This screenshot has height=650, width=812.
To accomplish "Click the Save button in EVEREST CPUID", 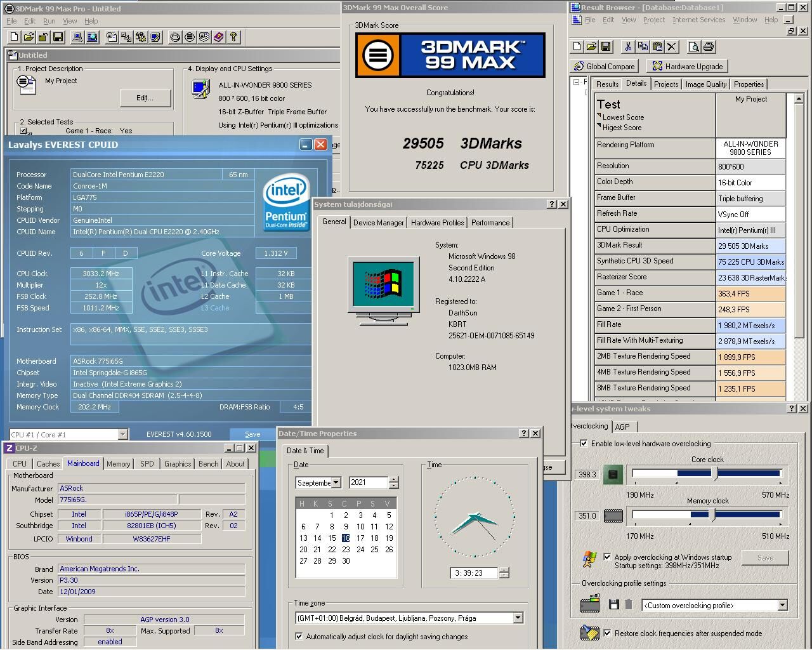I will pos(252,434).
